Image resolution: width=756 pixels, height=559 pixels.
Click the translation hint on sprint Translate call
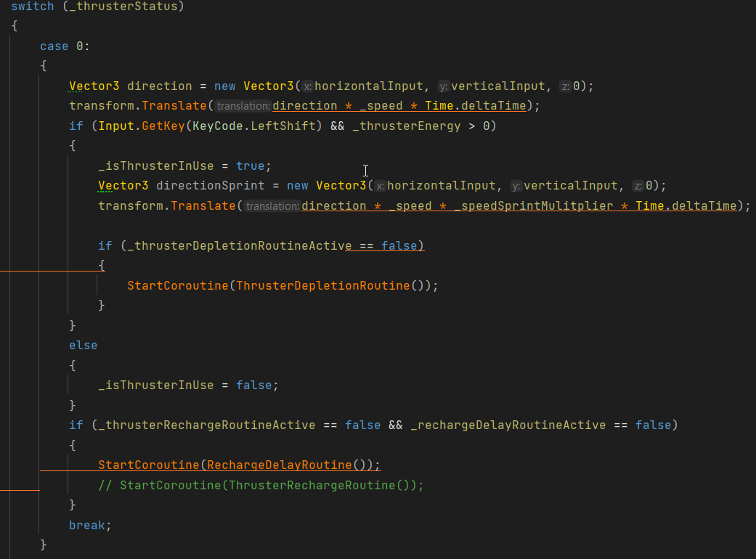(x=272, y=205)
